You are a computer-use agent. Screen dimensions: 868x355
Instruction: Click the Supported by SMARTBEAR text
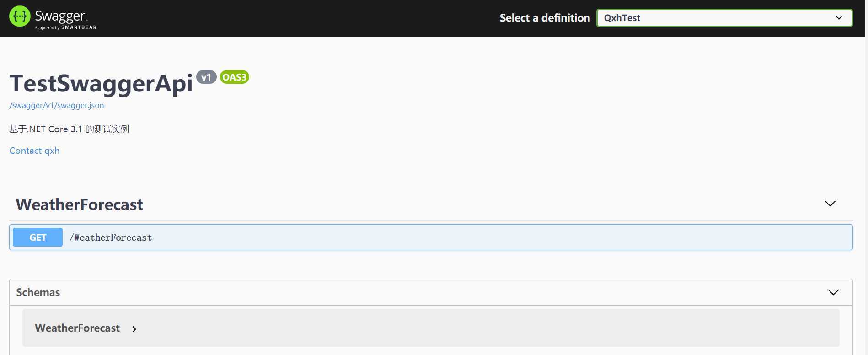point(66,27)
